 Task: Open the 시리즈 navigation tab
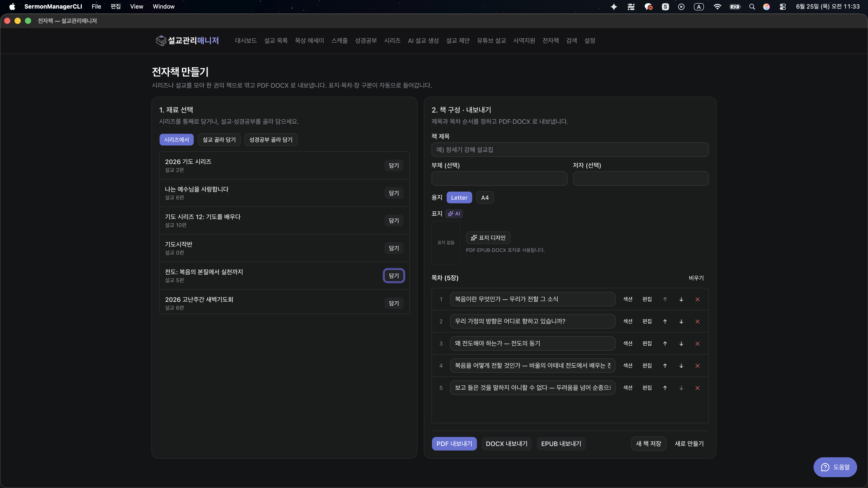click(x=392, y=40)
